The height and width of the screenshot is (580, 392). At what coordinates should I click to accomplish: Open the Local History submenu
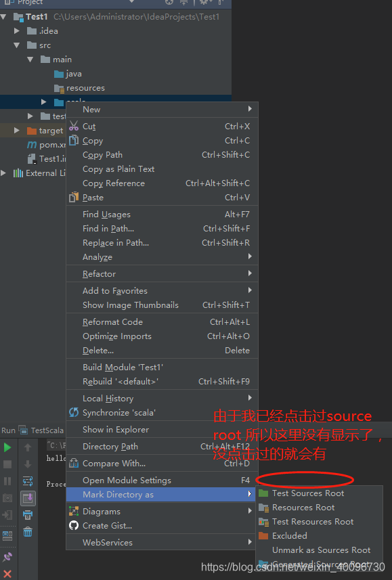(162, 399)
